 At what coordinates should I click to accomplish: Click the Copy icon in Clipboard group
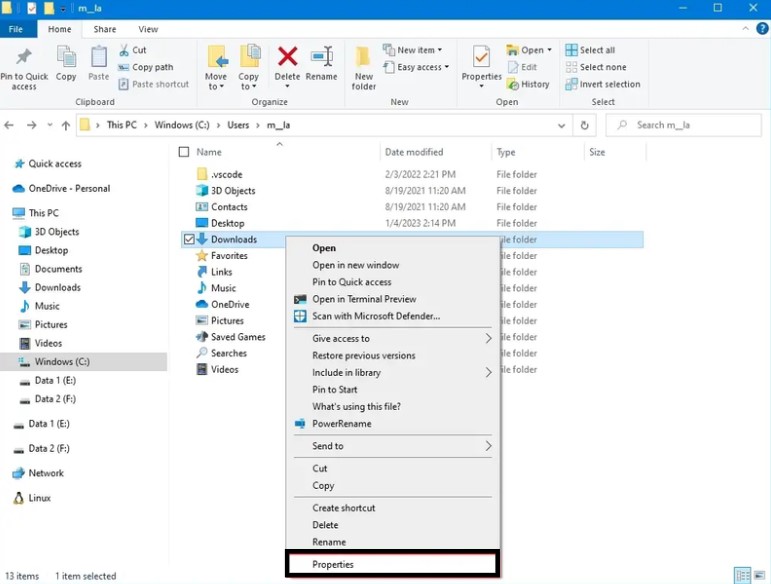point(66,57)
